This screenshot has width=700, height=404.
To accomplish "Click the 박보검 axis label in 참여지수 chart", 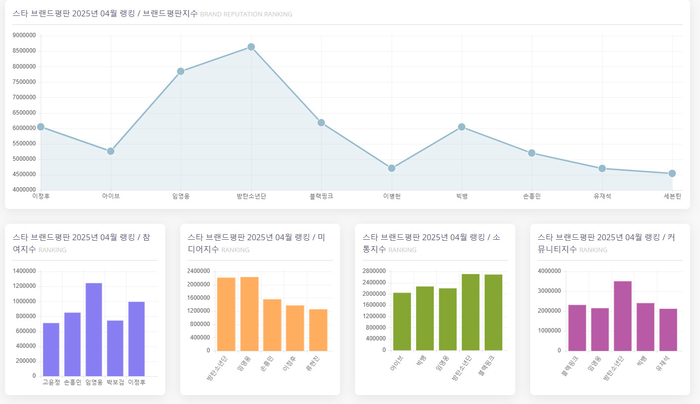I will (x=115, y=382).
